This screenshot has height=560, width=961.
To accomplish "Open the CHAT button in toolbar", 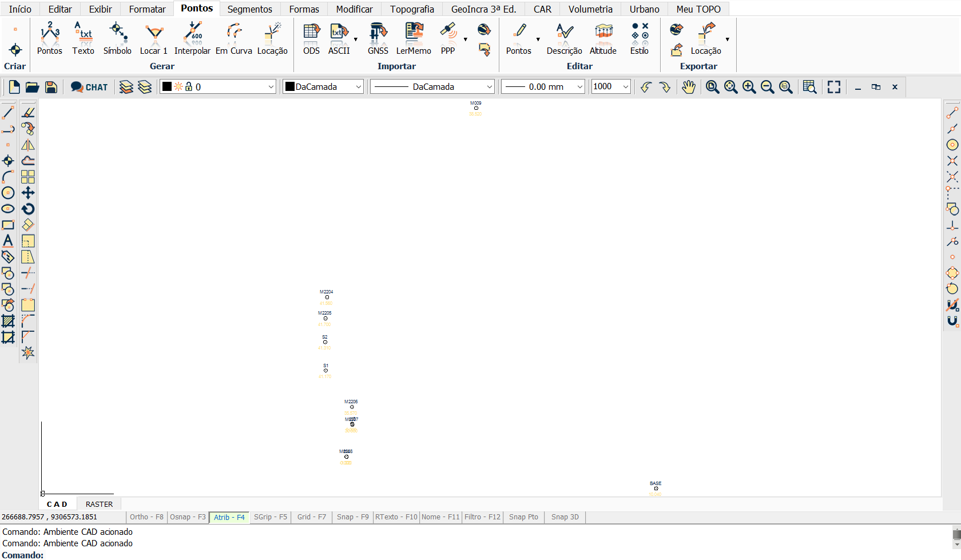I will point(89,87).
